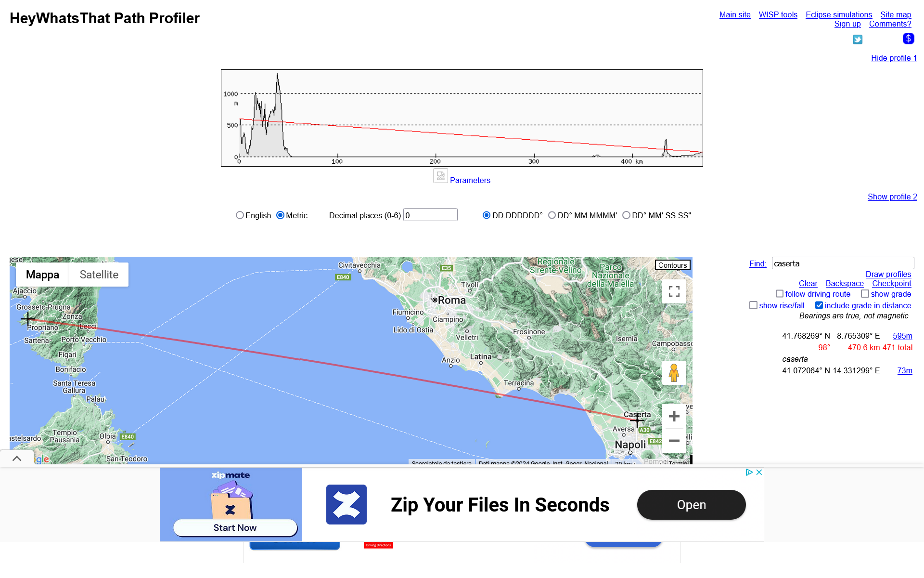Close the ad with the X icon
Screen dimensions: 924x578
(x=759, y=472)
